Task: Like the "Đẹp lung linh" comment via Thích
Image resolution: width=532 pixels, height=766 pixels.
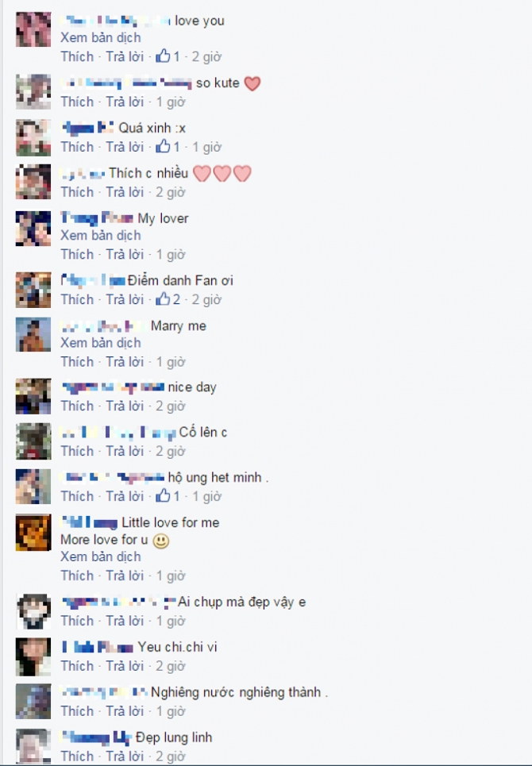Action: tap(77, 756)
